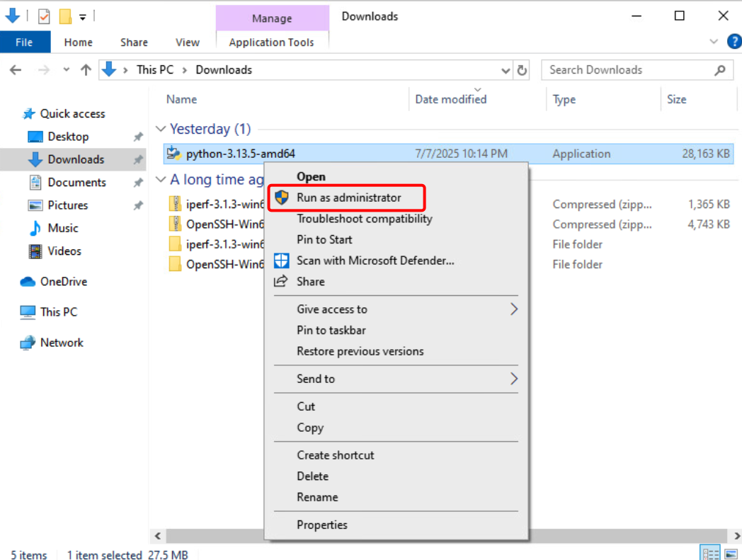Sort by the Date modified column header
Screen dimensions: 742x560
tap(451, 100)
